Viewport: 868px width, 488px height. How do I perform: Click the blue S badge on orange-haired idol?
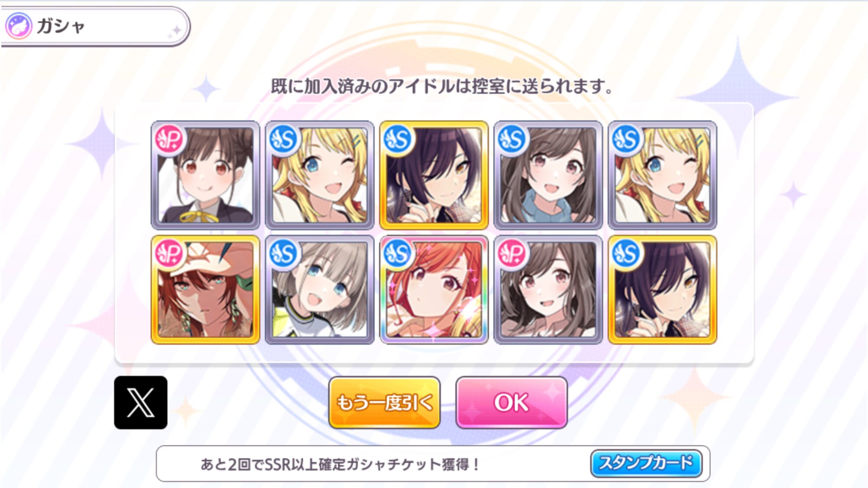click(398, 254)
